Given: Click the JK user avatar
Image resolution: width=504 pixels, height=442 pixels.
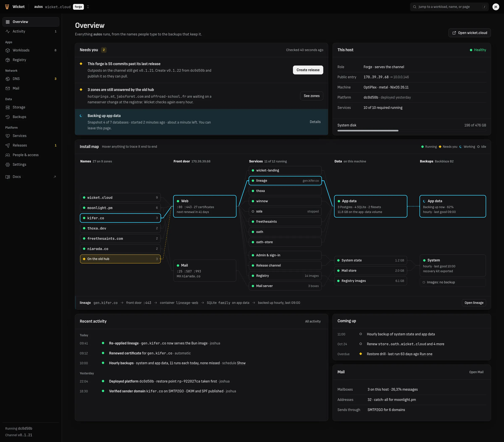Looking at the screenshot, I should click(x=496, y=7).
